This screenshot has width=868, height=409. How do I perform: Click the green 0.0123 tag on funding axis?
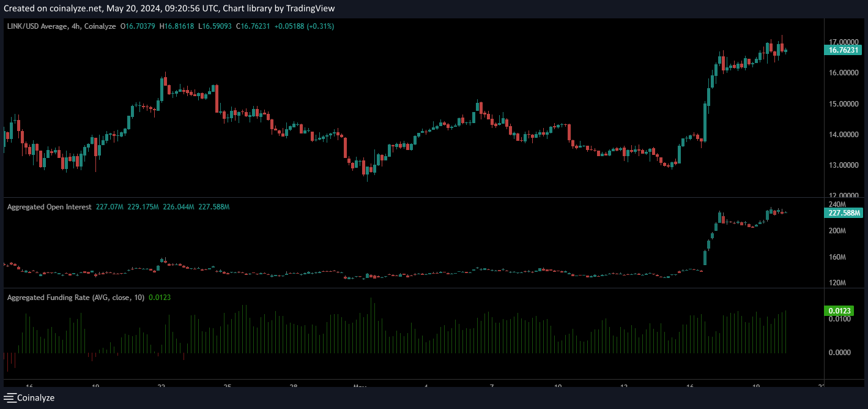pyautogui.click(x=837, y=311)
